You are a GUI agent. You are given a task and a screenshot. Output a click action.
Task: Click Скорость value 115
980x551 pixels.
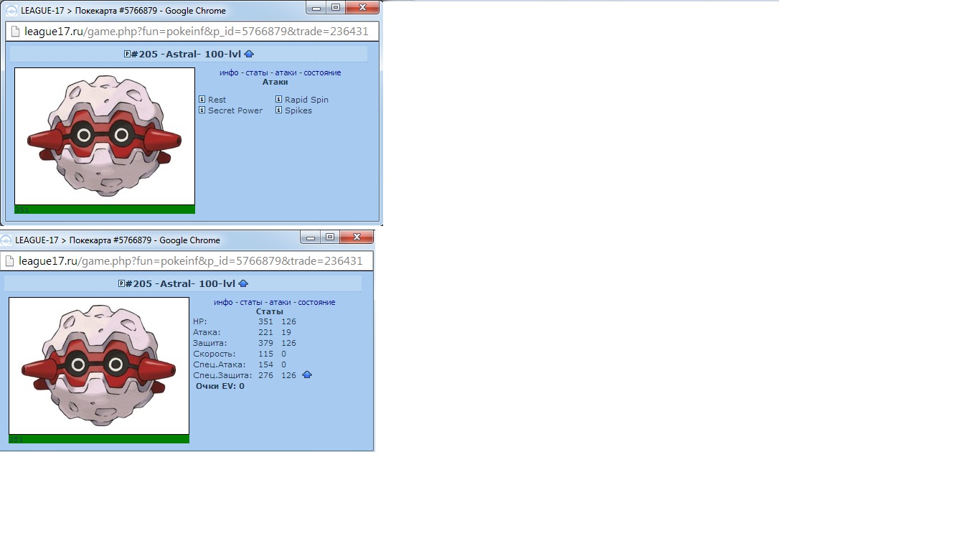pyautogui.click(x=265, y=354)
